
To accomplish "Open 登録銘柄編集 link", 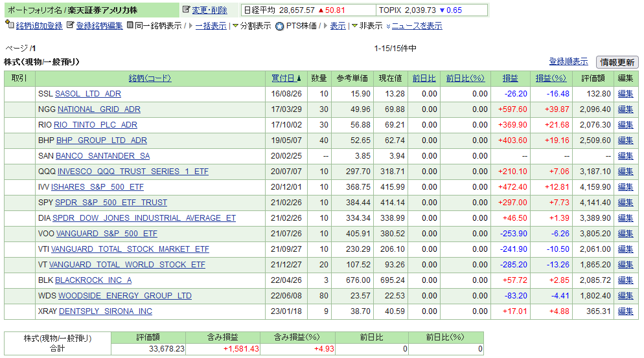I will tap(99, 26).
